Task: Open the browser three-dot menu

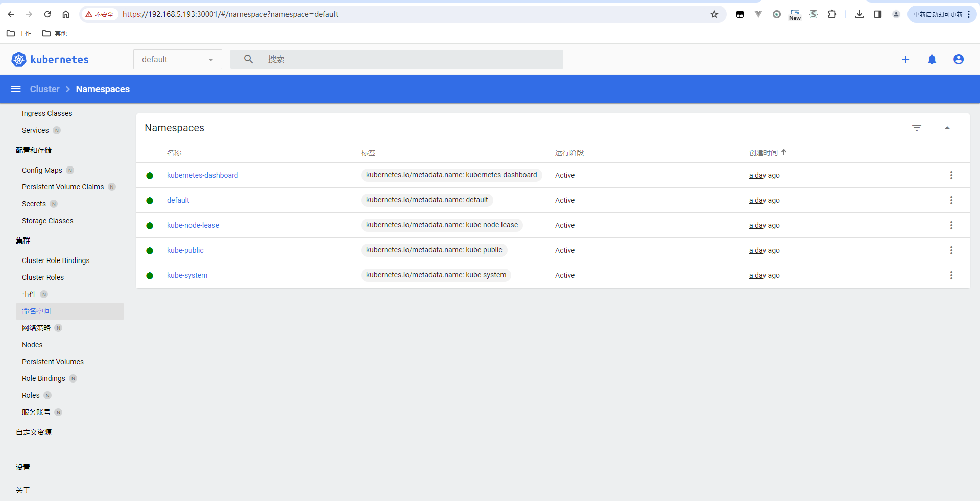Action: point(969,14)
